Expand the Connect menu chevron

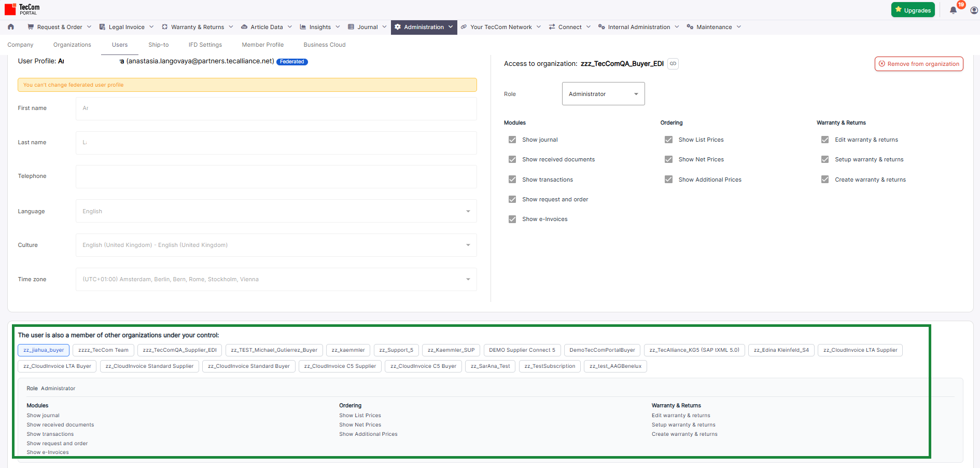click(589, 27)
